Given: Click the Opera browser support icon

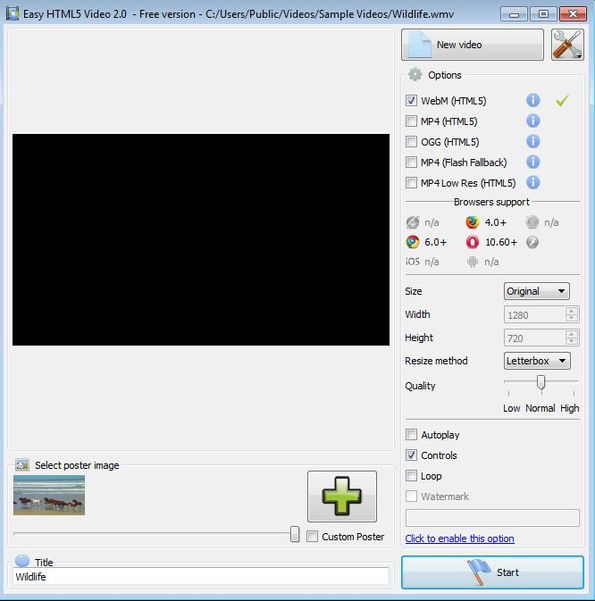Looking at the screenshot, I should pos(472,242).
